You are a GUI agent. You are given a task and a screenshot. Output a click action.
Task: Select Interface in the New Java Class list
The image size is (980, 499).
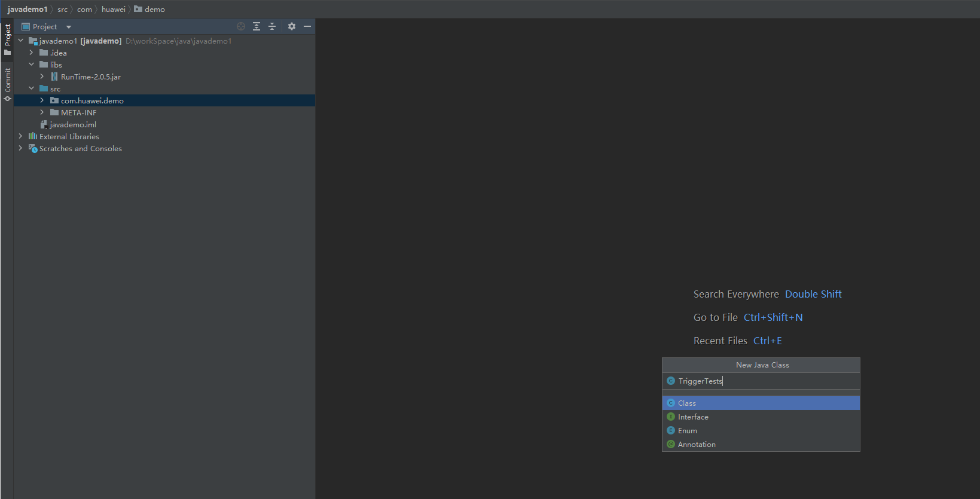pos(693,417)
